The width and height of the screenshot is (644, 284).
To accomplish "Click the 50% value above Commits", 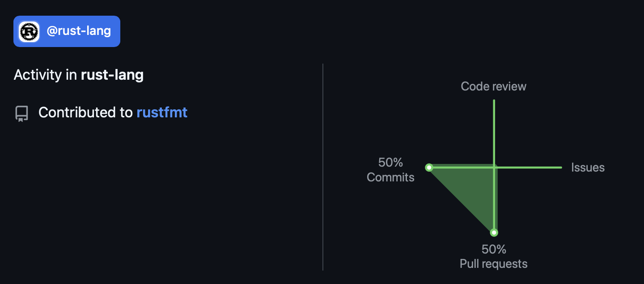I will [x=390, y=162].
